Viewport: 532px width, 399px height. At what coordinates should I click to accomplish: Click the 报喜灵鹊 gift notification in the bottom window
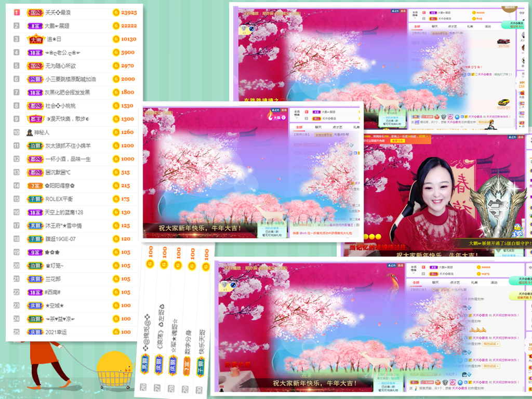pos(521,296)
